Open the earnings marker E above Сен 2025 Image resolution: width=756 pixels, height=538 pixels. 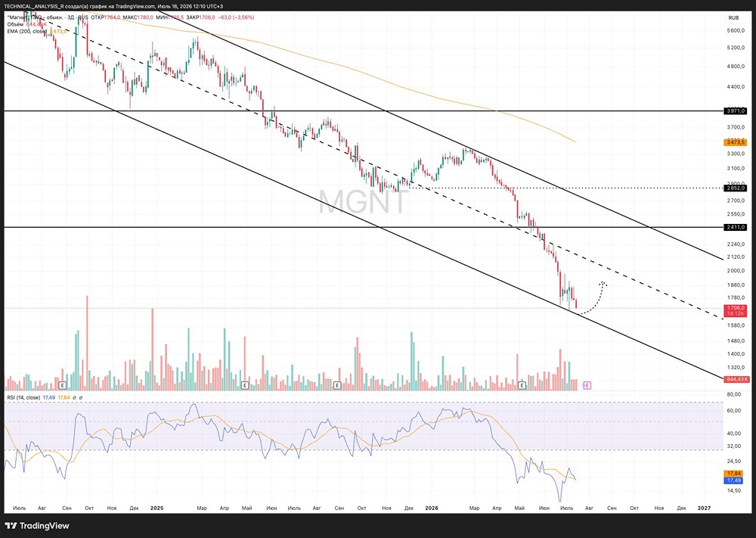pyautogui.click(x=337, y=385)
